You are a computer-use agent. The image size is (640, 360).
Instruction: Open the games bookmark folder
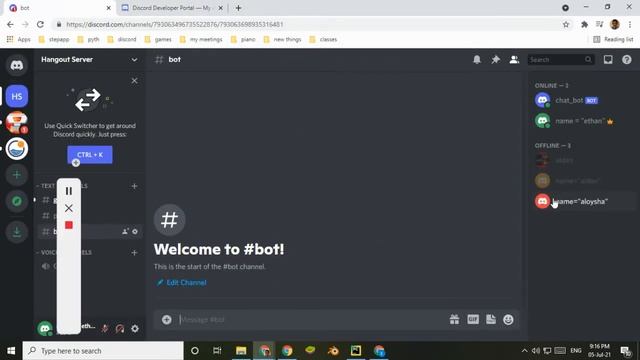pos(158,40)
